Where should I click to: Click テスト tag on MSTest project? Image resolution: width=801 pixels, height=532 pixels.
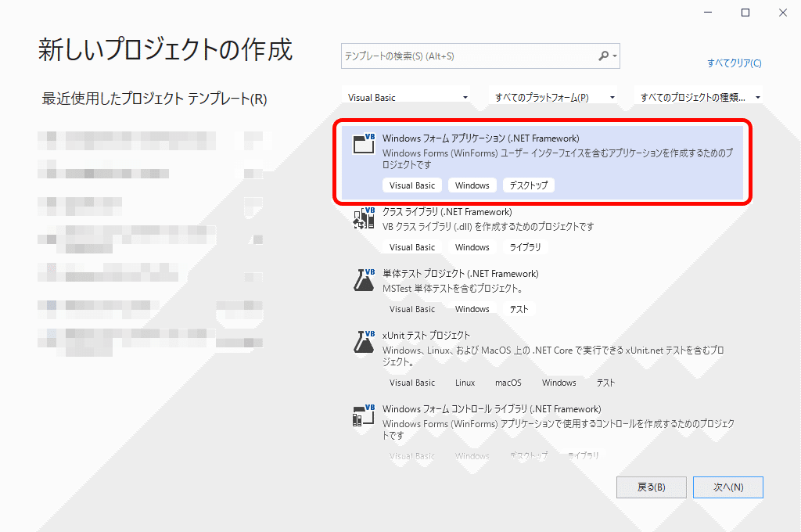[x=519, y=309]
